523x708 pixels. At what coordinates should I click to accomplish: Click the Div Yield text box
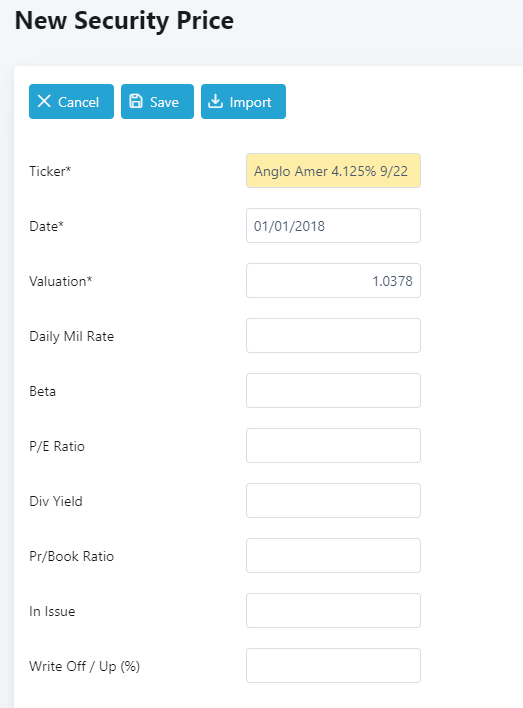333,501
